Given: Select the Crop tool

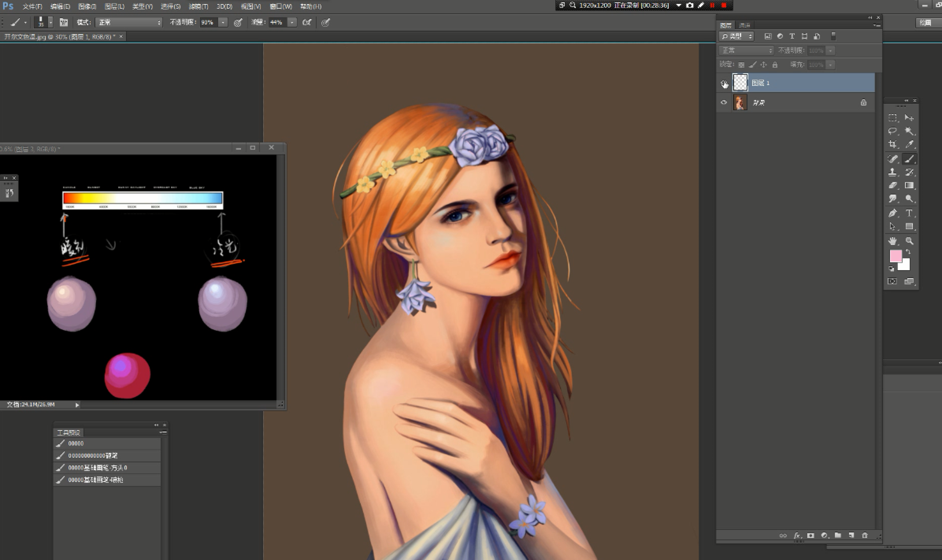Looking at the screenshot, I should 892,145.
